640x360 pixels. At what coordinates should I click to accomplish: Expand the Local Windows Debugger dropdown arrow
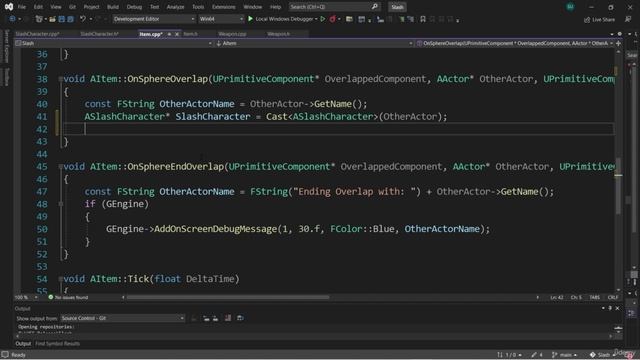[x=316, y=19]
